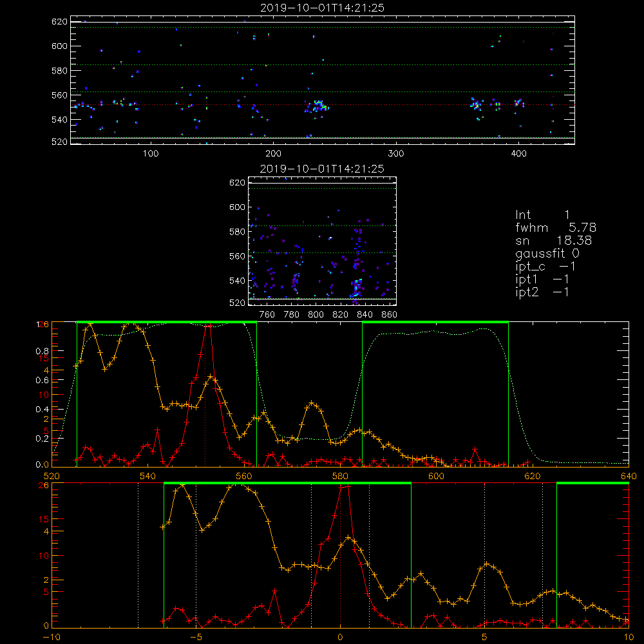Click y-axis label '580' of the middle image
The image size is (644, 644).
point(238,232)
